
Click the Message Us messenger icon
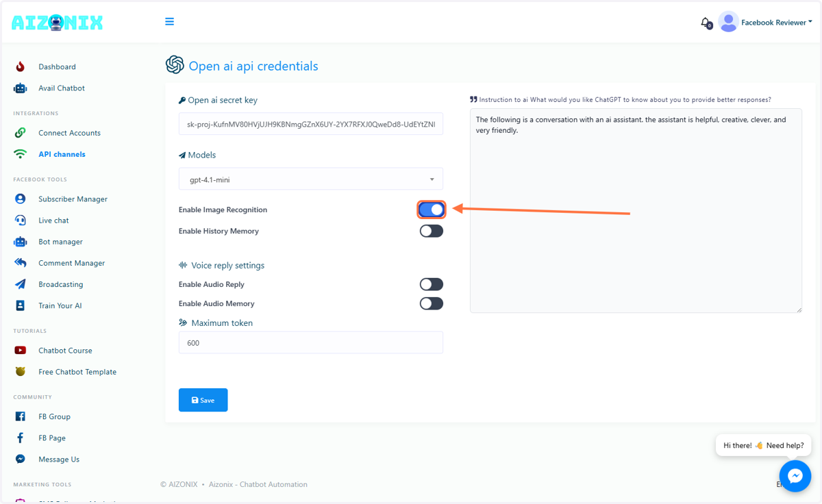tap(21, 459)
